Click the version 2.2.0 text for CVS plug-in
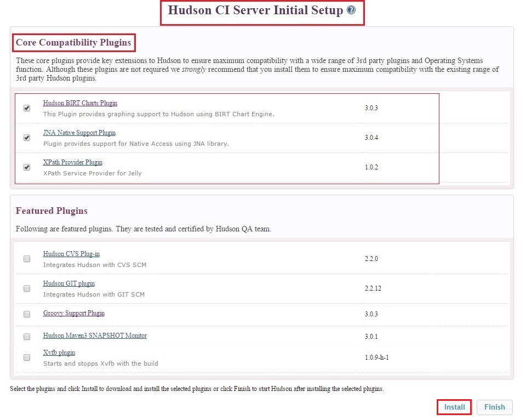The width and height of the screenshot is (526, 420). [371, 259]
